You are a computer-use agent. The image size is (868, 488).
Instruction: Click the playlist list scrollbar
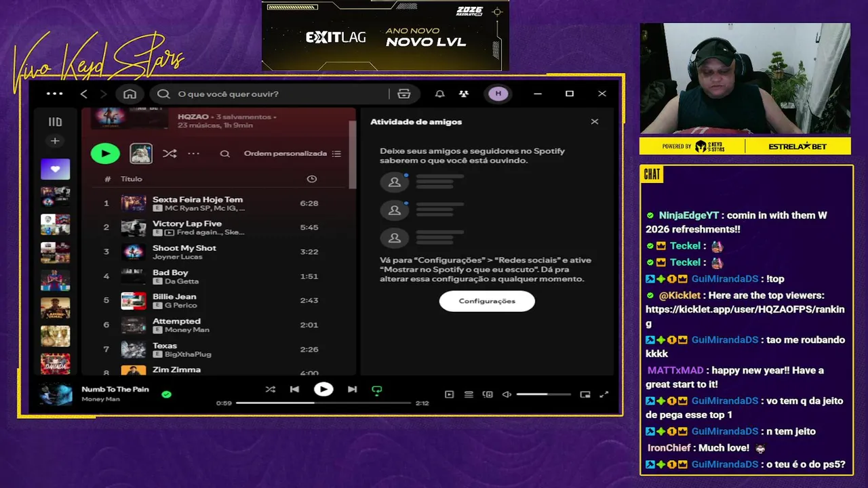[x=352, y=155]
